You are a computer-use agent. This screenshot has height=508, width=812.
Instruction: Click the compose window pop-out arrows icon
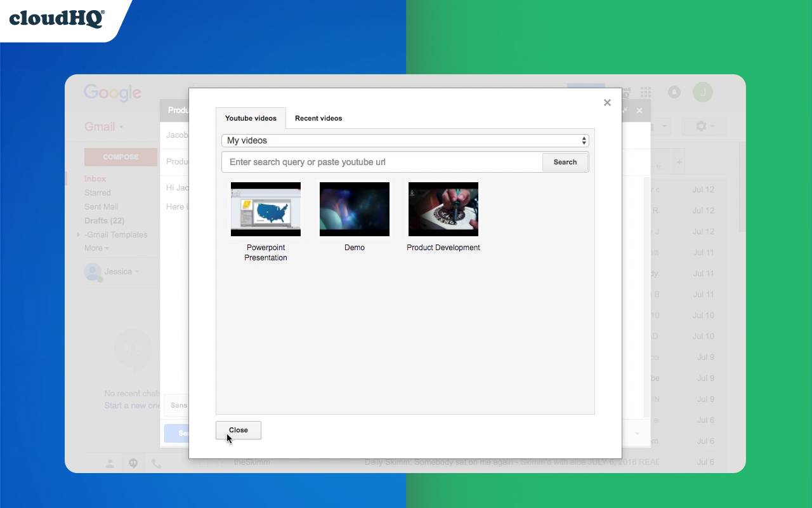pyautogui.click(x=625, y=110)
